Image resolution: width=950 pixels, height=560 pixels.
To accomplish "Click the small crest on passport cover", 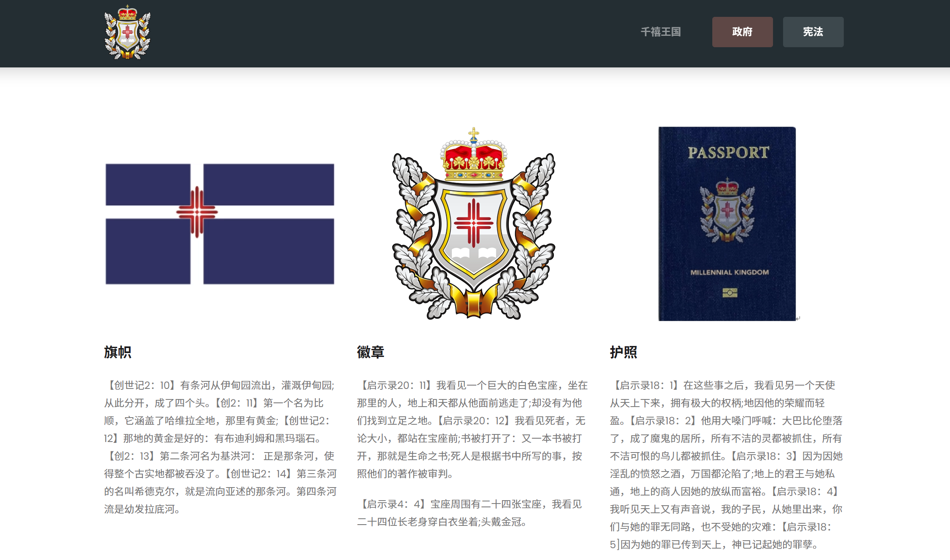I will [x=727, y=211].
